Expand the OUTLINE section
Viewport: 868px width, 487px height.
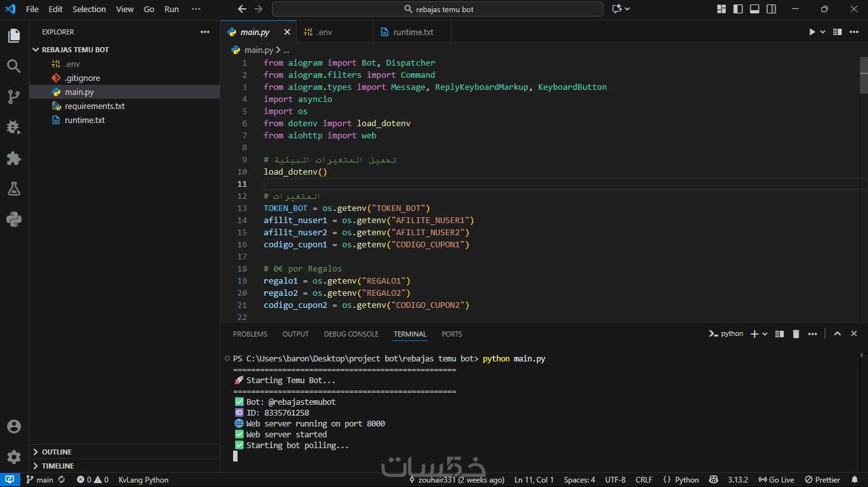[x=57, y=452]
